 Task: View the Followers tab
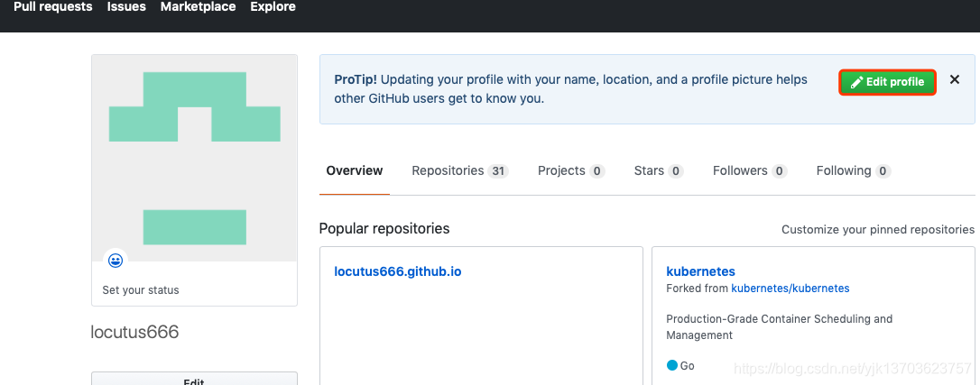click(750, 171)
